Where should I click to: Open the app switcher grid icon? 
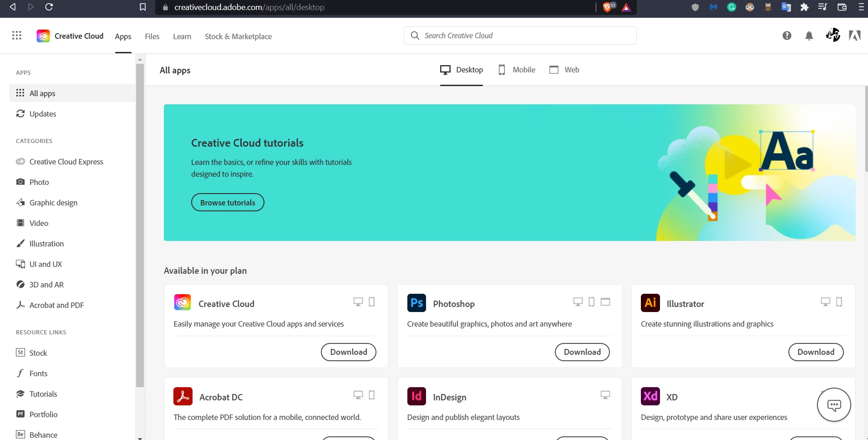[17, 36]
